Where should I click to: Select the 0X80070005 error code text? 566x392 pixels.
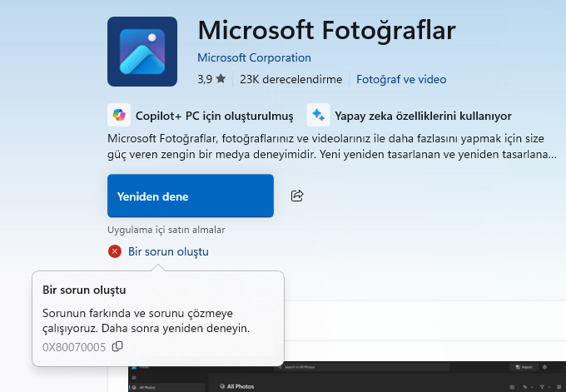(x=74, y=347)
